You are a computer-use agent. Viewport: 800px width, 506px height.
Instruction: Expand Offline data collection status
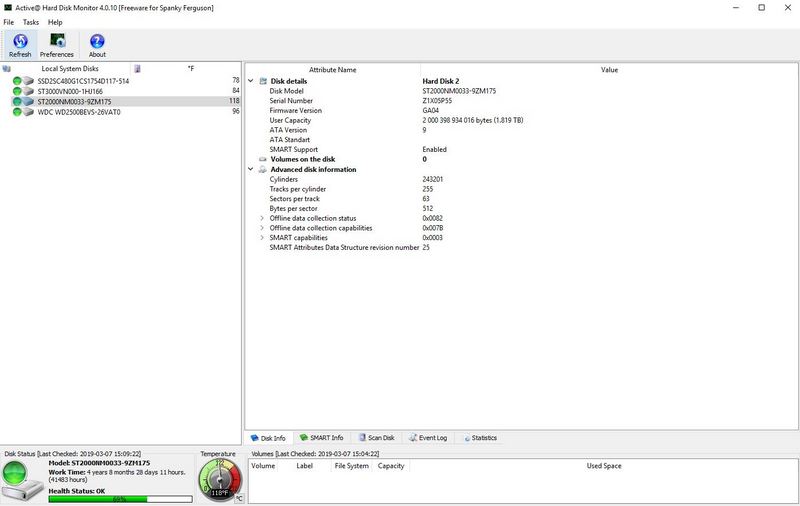point(262,218)
